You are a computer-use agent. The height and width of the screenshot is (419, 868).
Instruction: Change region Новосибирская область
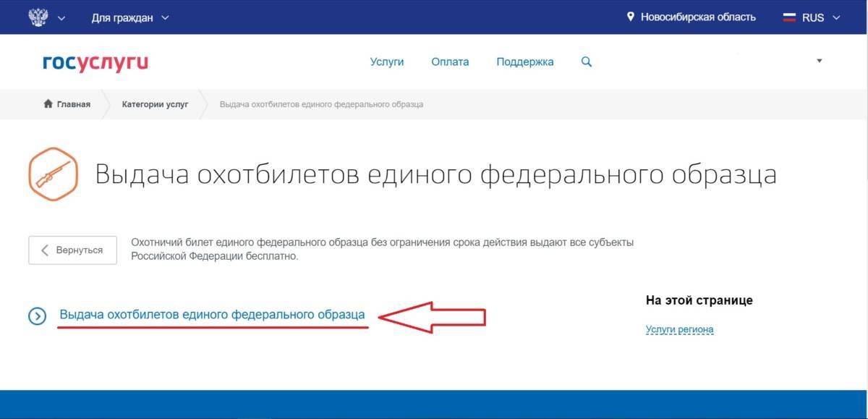(697, 17)
